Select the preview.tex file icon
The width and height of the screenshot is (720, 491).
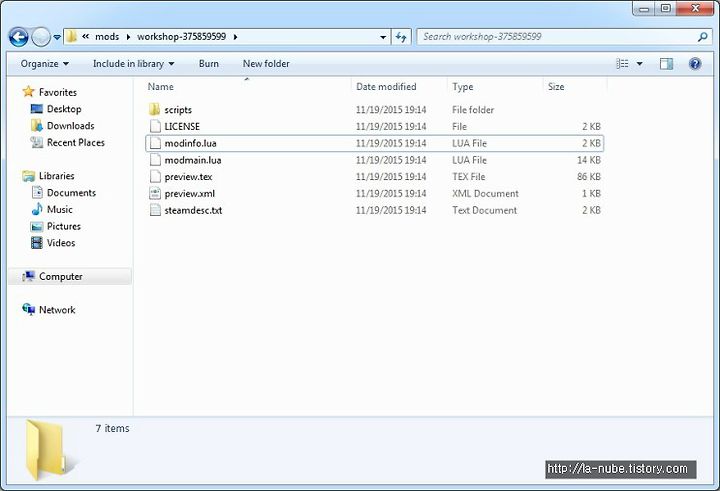[x=155, y=176]
